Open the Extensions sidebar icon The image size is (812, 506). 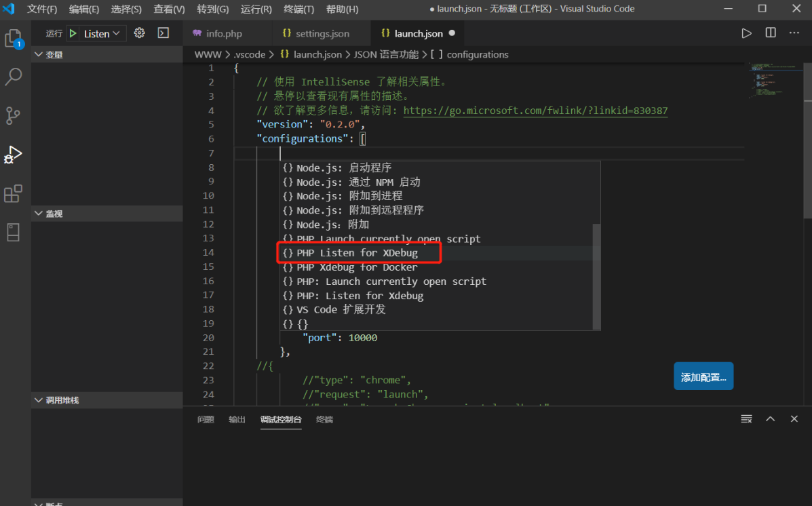point(14,193)
